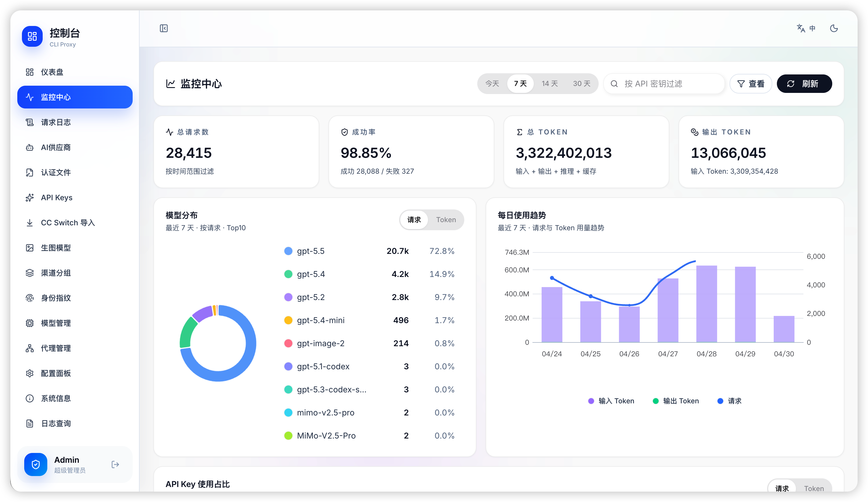
Task: Click gpt-5.1-codex model row
Action: click(x=369, y=367)
